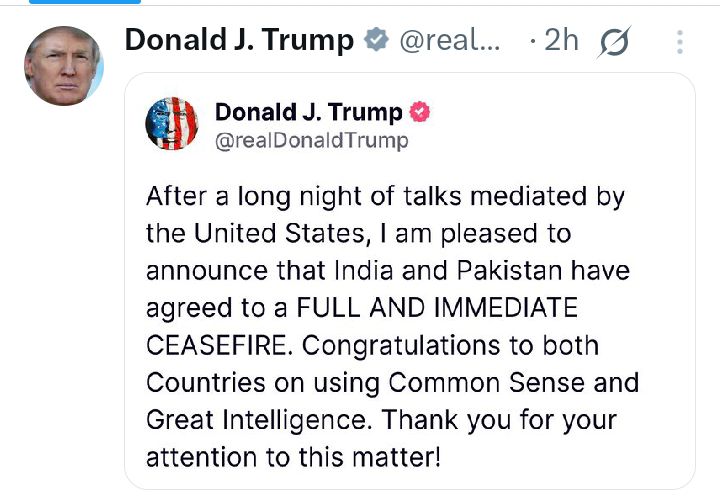Select the blue active tab indicator at top
The image size is (720, 498).
point(85,2)
